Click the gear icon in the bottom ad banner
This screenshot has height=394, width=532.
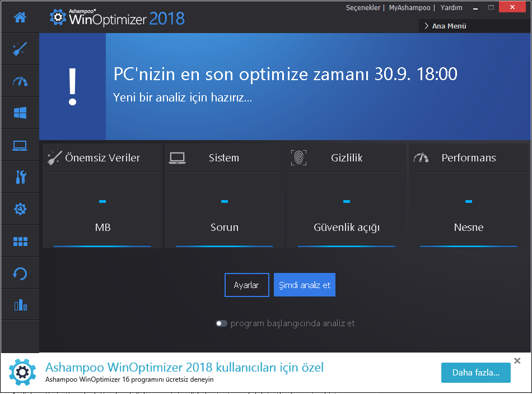coord(22,372)
